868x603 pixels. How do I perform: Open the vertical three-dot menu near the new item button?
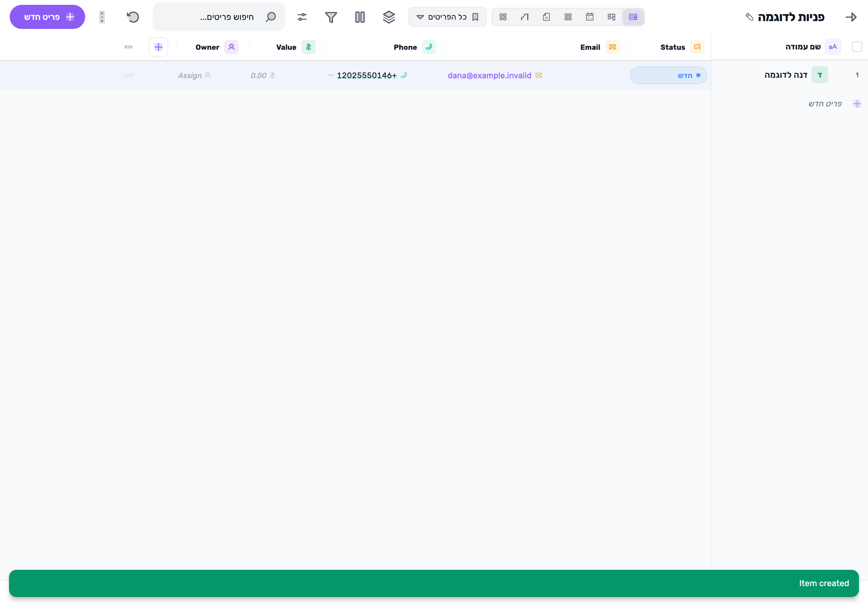pyautogui.click(x=102, y=17)
